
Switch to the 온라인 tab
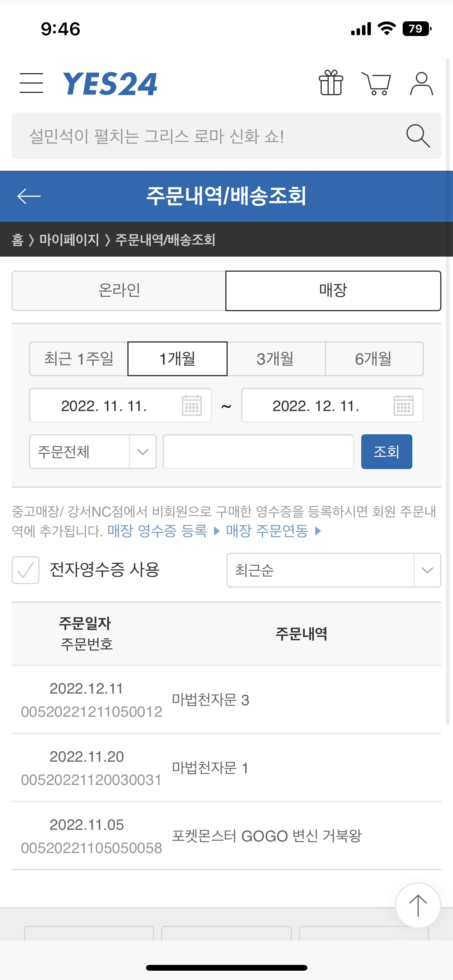point(119,291)
